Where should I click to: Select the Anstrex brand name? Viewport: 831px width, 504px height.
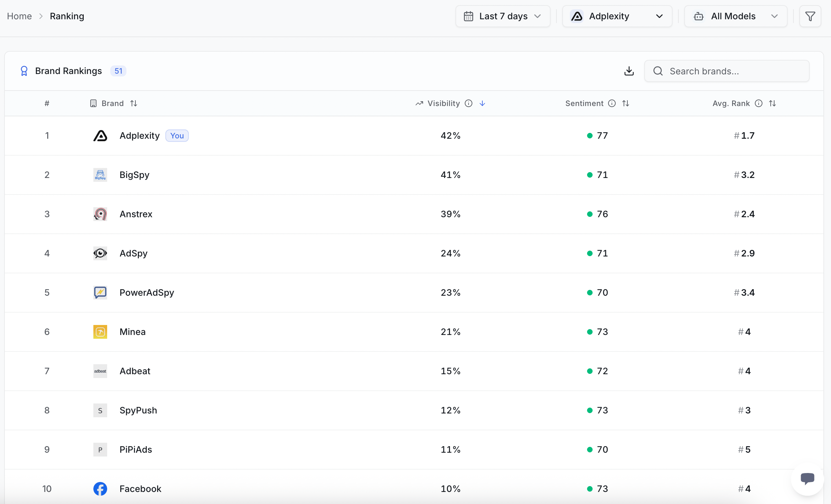click(136, 214)
